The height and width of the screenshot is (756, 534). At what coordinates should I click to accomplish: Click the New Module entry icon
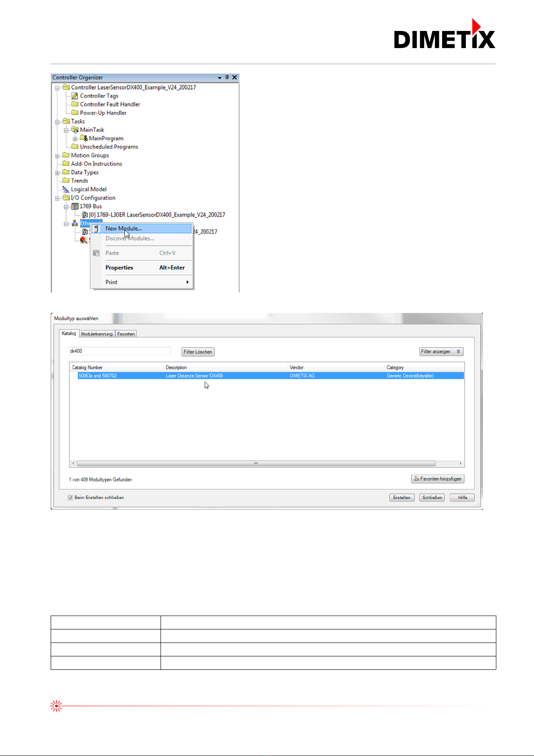[x=96, y=228]
